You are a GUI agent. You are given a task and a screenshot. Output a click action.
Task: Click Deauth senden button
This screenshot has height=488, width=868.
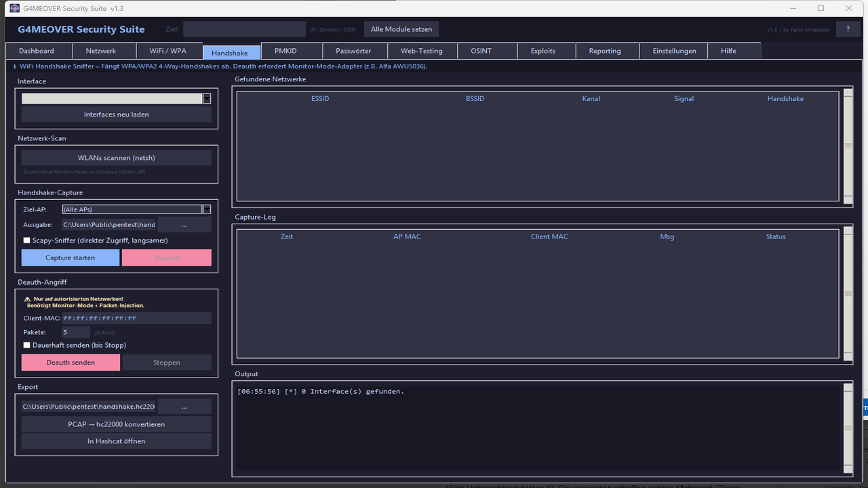click(x=71, y=363)
